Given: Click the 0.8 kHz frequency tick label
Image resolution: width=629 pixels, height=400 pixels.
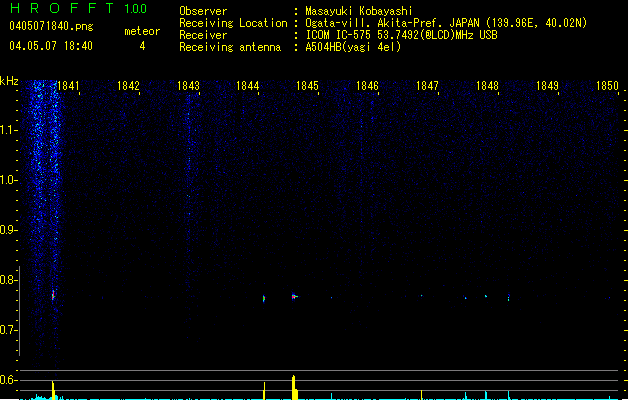Looking at the screenshot, I should pyautogui.click(x=8, y=280).
